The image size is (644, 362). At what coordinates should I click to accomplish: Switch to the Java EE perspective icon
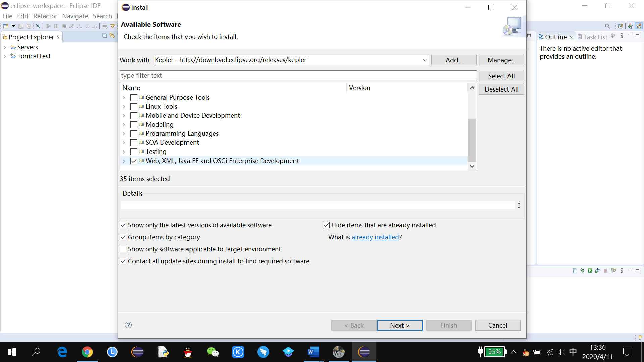pos(639,26)
